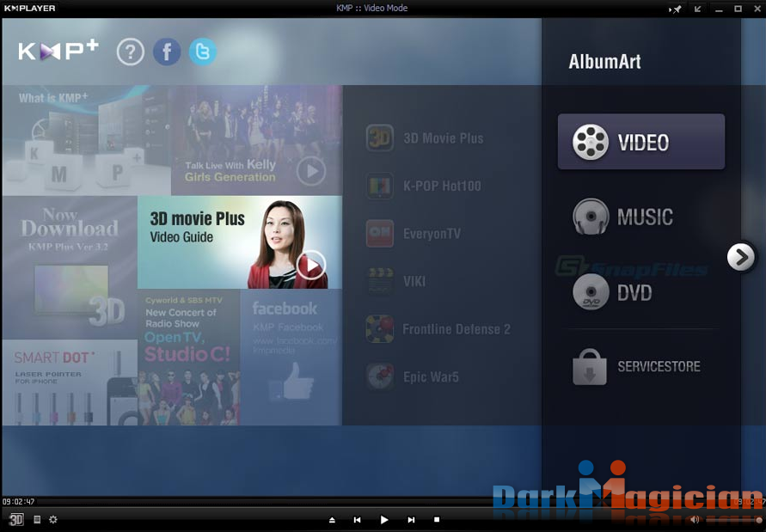The image size is (766, 532).
Task: Open the Frontline Defense 2 link
Action: tap(457, 329)
